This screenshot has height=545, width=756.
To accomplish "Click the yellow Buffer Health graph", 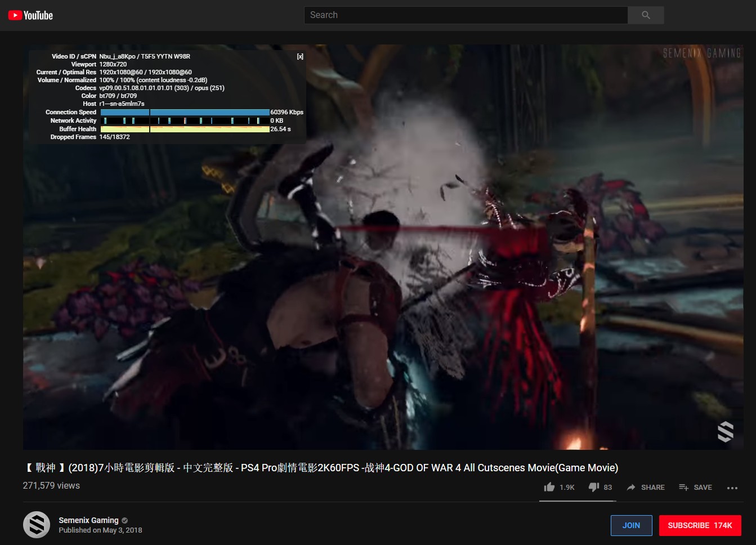I will [x=185, y=129].
